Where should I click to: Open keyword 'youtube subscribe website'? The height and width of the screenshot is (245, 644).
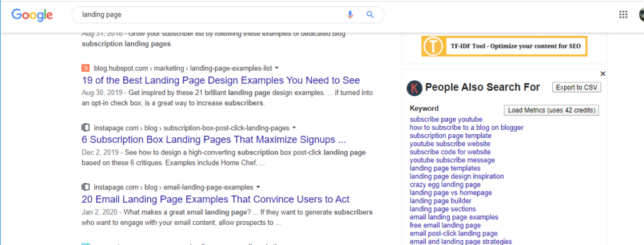(x=450, y=144)
